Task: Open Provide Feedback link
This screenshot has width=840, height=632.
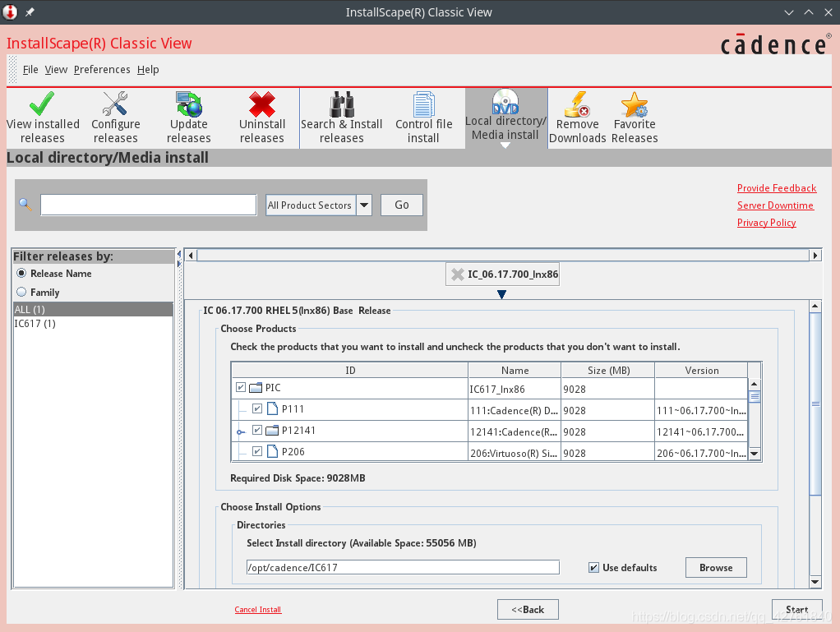Action: (x=777, y=188)
